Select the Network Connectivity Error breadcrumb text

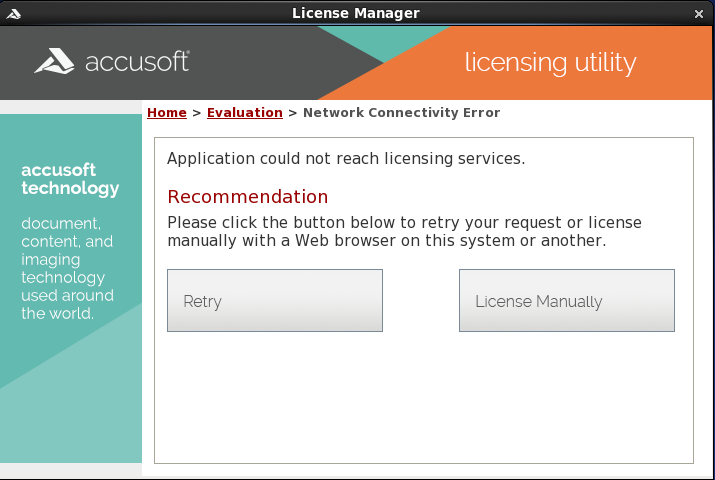401,113
